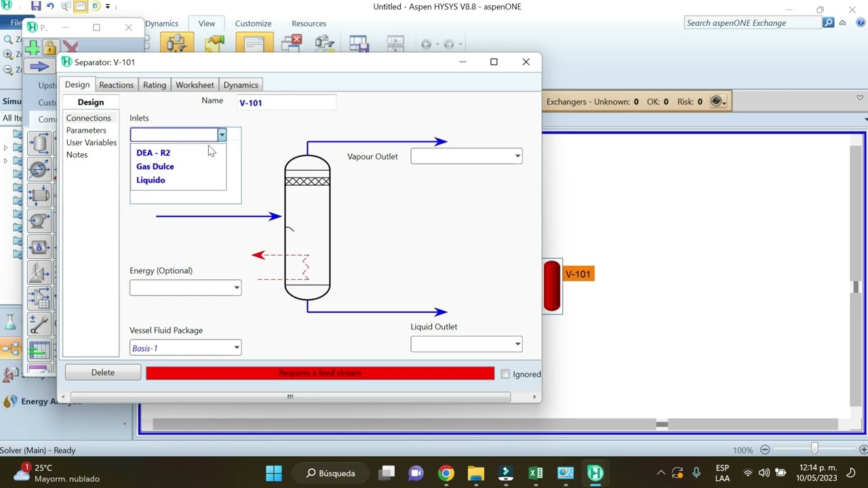This screenshot has height=488, width=868.
Task: Open the Vessel Fluid Package dropdown
Action: [x=237, y=348]
